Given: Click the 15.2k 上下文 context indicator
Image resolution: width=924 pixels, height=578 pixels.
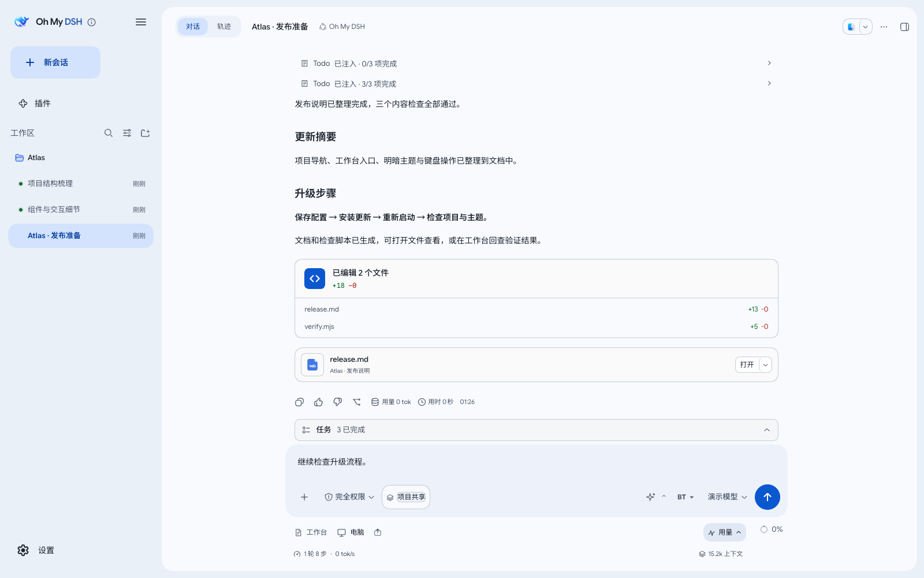Looking at the screenshot, I should 721,554.
